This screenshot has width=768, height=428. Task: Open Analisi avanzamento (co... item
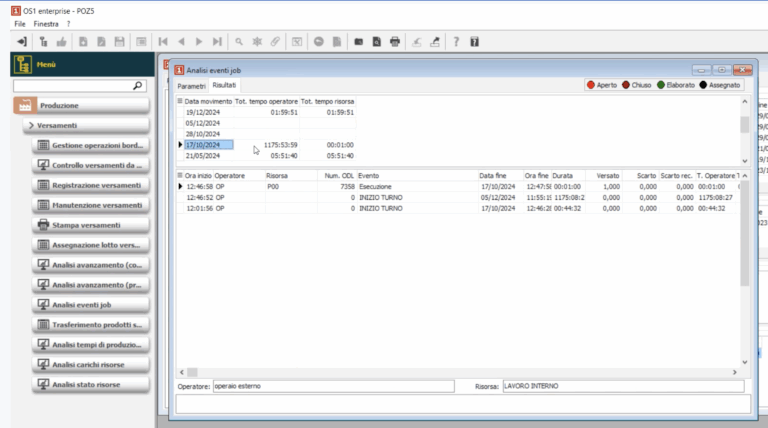click(91, 265)
